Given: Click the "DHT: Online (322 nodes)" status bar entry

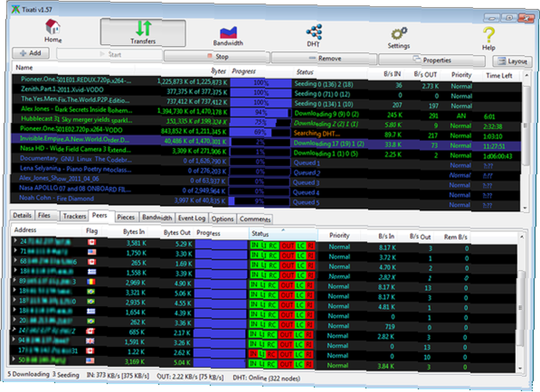Looking at the screenshot, I should pos(266,378).
